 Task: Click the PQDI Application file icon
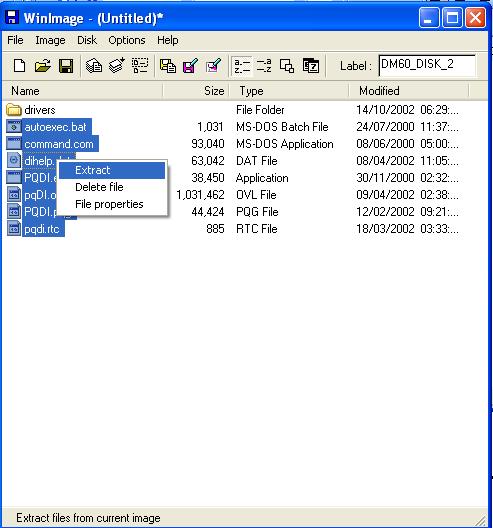[14, 177]
